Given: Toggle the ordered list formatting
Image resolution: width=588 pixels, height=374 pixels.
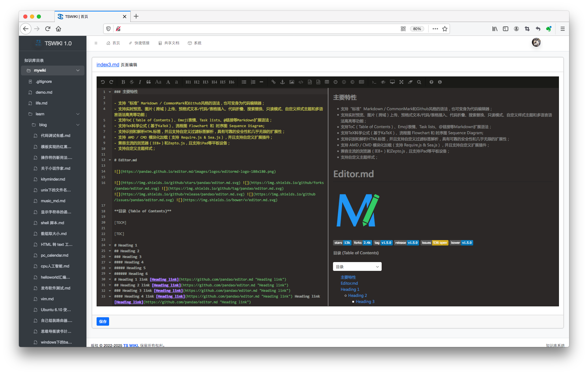Looking at the screenshot, I should [253, 82].
